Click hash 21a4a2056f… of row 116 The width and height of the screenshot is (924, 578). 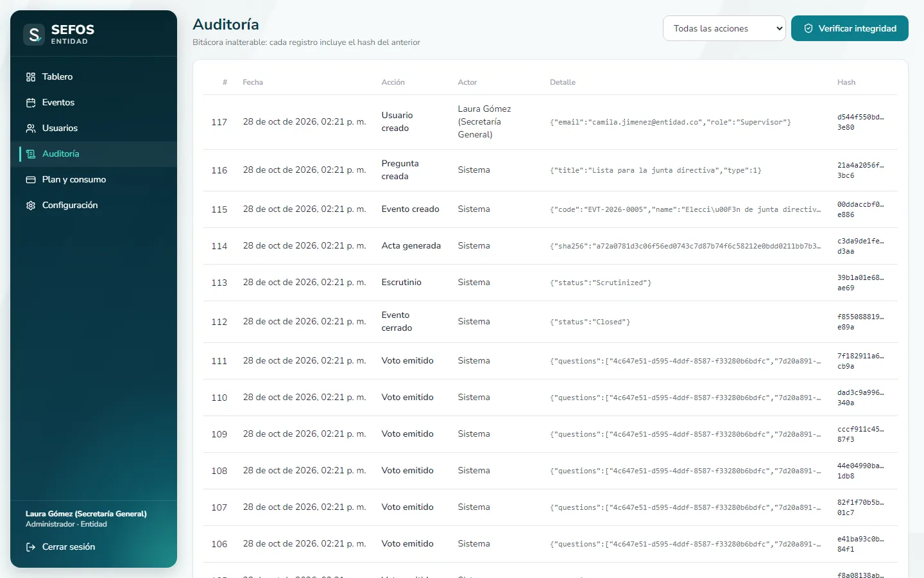coord(860,171)
